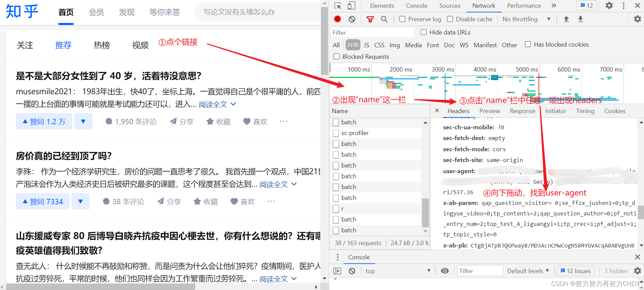Click request list vertical scrollbar thumb
Image resolution: width=644 pixels, height=290 pixels.
point(425,213)
